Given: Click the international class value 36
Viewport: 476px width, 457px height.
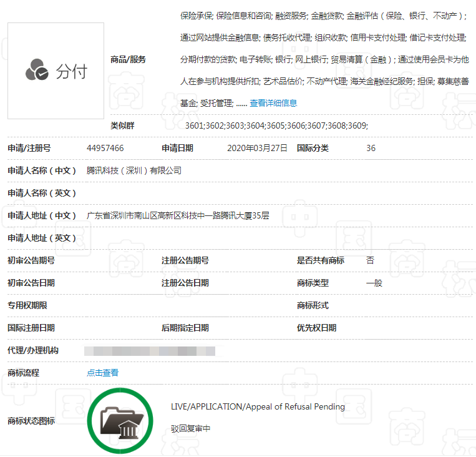Looking at the screenshot, I should pyautogui.click(x=371, y=149).
